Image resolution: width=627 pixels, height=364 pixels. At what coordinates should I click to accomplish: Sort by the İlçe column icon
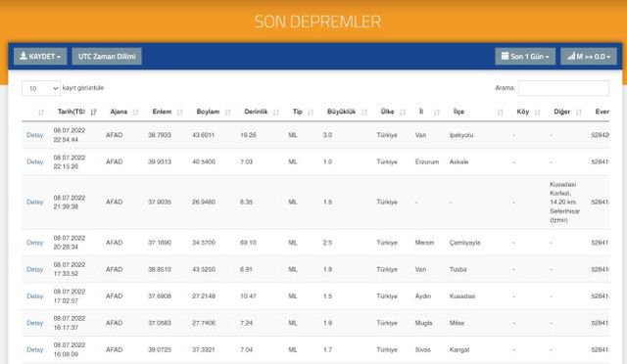(500, 113)
